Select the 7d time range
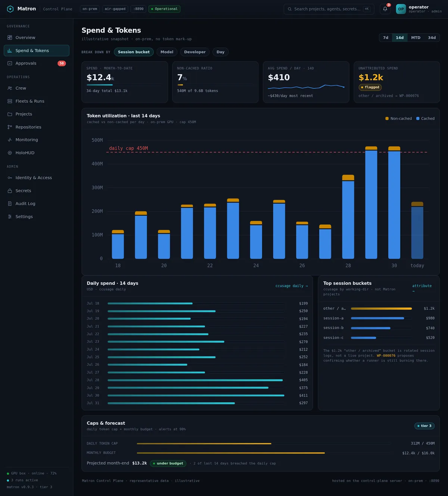This screenshot has width=448, height=496. (x=386, y=38)
